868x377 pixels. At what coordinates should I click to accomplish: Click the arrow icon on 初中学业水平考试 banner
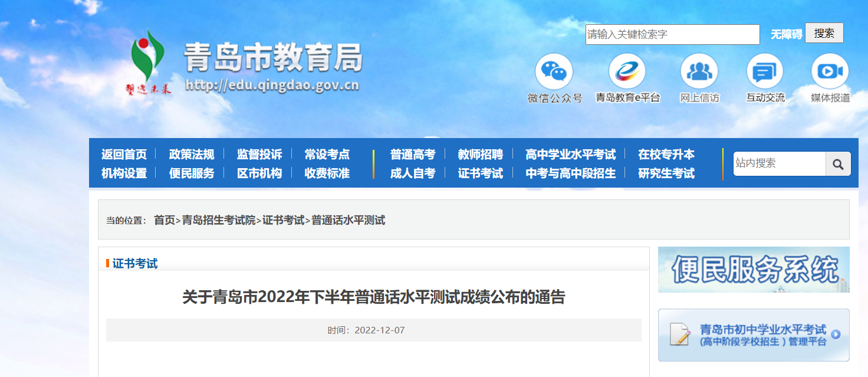[835, 335]
